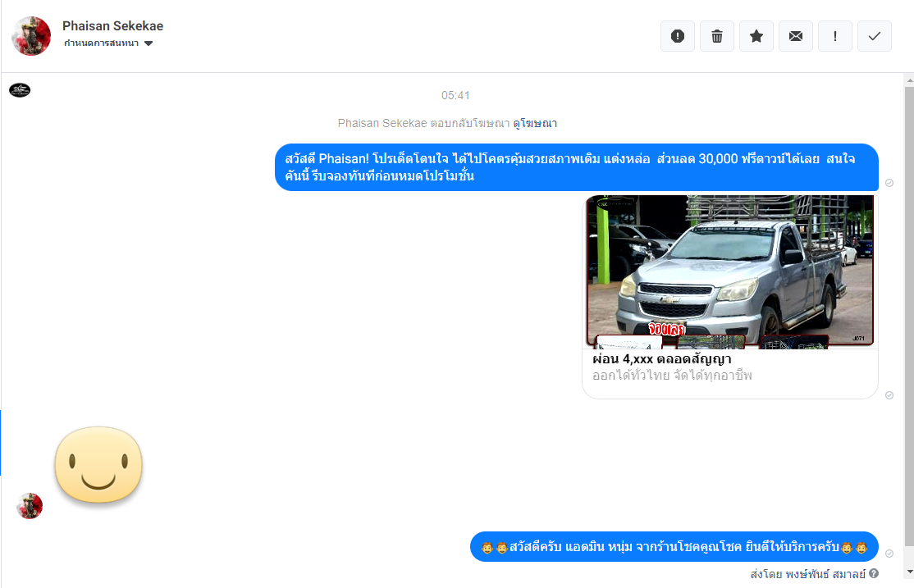Open กำหนดการสนทนา dropdown

(108, 43)
